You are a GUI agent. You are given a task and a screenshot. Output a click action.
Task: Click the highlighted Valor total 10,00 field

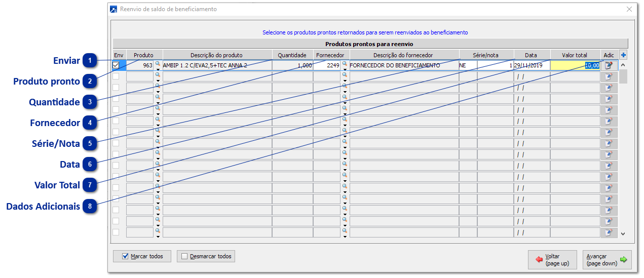tap(576, 65)
